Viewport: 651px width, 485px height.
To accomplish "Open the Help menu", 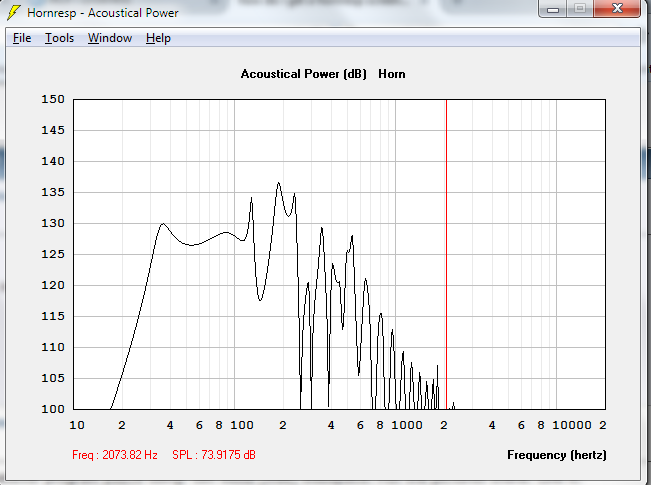I will coord(158,38).
